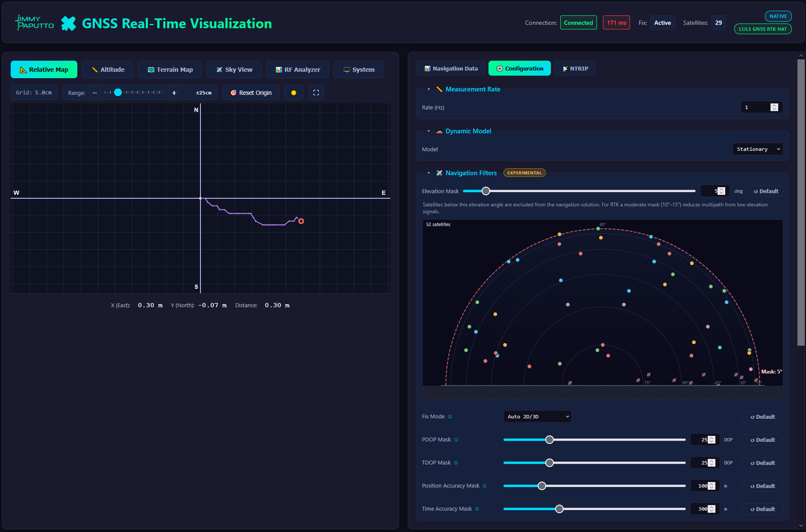The height and width of the screenshot is (532, 806).
Task: Click the Fix Mode info icon
Action: [x=450, y=417]
